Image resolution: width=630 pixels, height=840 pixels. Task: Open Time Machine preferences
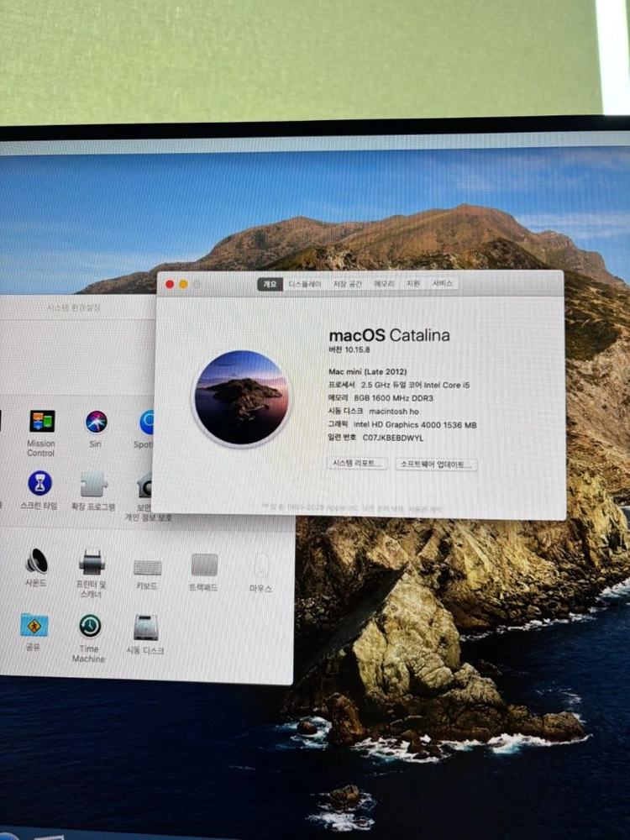pos(90,626)
